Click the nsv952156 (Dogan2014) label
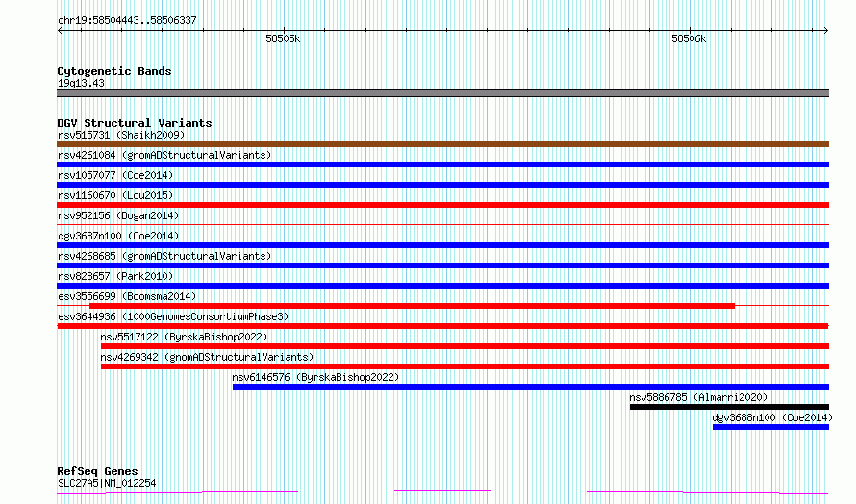Image resolution: width=856 pixels, height=504 pixels. [118, 215]
